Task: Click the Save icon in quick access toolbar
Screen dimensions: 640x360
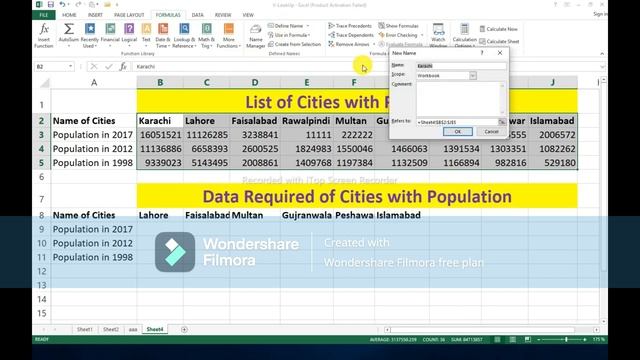Action: pyautogui.click(x=51, y=4)
